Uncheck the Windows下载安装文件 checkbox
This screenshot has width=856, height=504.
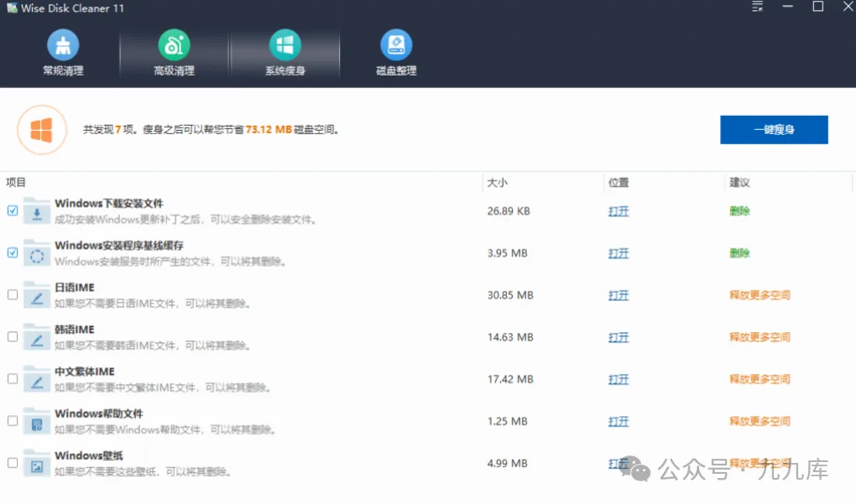pos(13,210)
